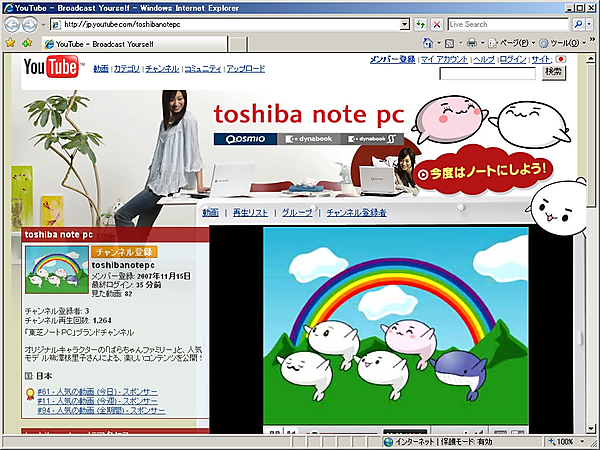The height and width of the screenshot is (450, 600).
Task: Click the チャンネル header link
Action: pos(162,69)
